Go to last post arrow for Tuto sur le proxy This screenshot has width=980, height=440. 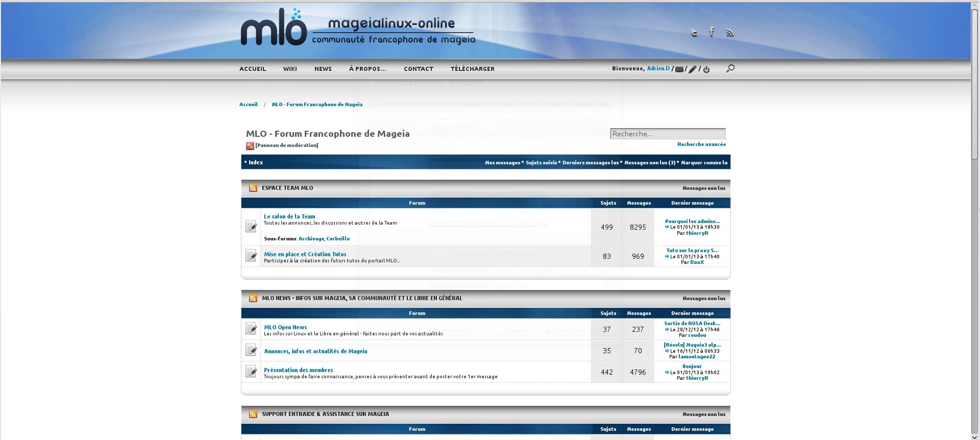667,256
